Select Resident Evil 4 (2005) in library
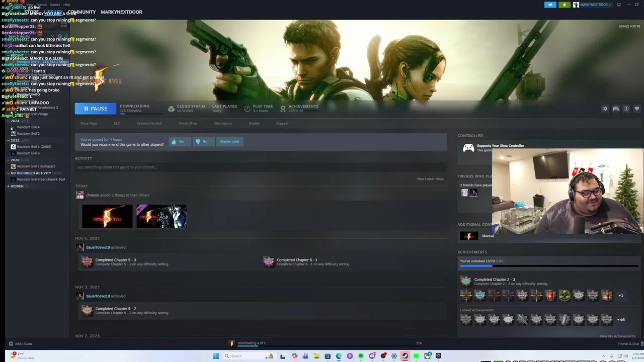Screen dimensions: 644x362 pos(34,147)
